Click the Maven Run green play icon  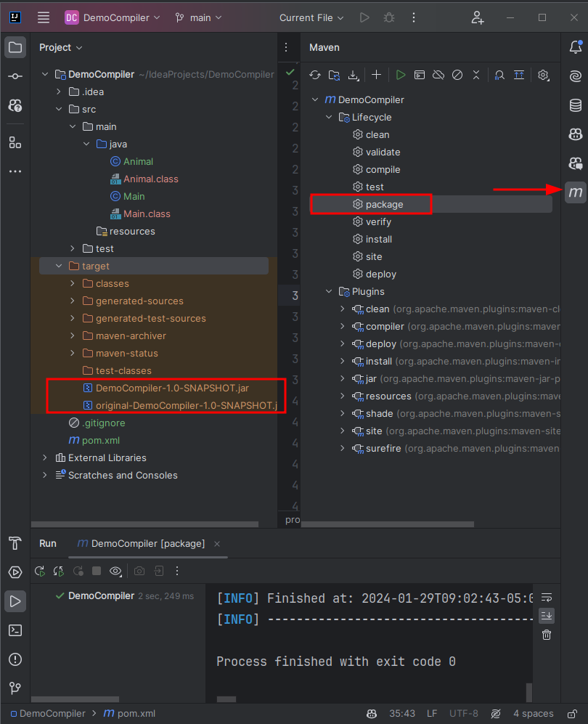pyautogui.click(x=401, y=75)
